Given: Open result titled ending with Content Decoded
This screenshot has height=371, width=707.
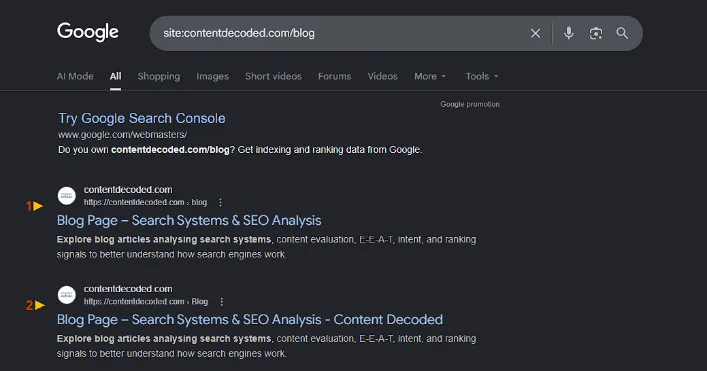Looking at the screenshot, I should (x=250, y=320).
